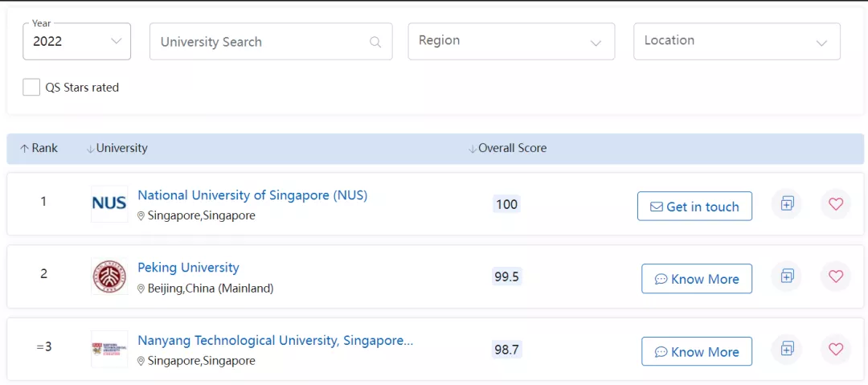The image size is (868, 385).
Task: Click the search magnifier icon
Action: (x=375, y=43)
